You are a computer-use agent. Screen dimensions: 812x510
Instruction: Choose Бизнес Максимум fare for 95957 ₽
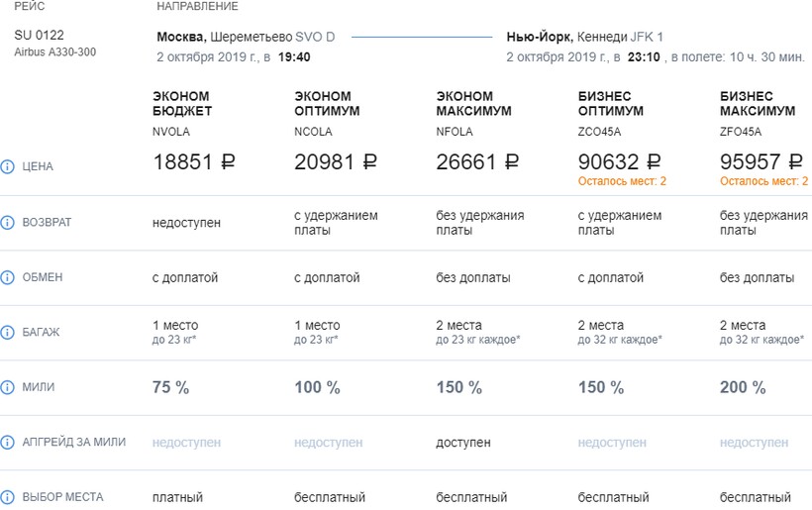coord(762,162)
